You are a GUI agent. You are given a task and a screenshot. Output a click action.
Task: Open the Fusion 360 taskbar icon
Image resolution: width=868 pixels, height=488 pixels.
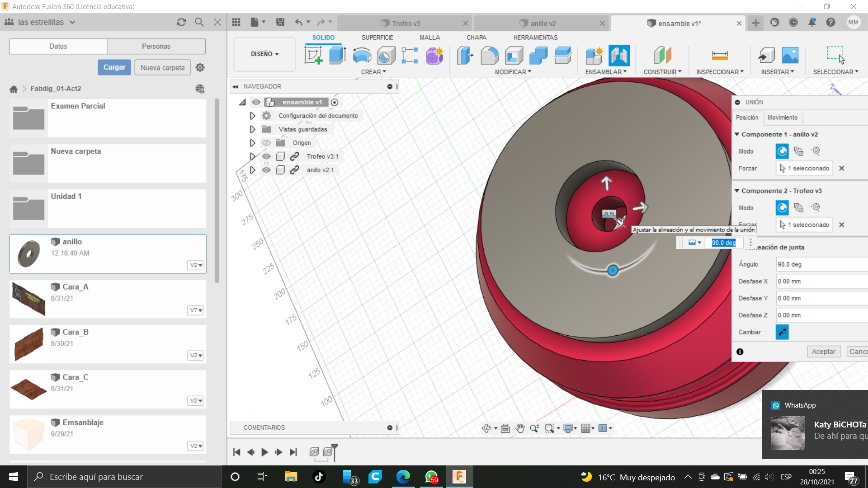click(x=459, y=477)
